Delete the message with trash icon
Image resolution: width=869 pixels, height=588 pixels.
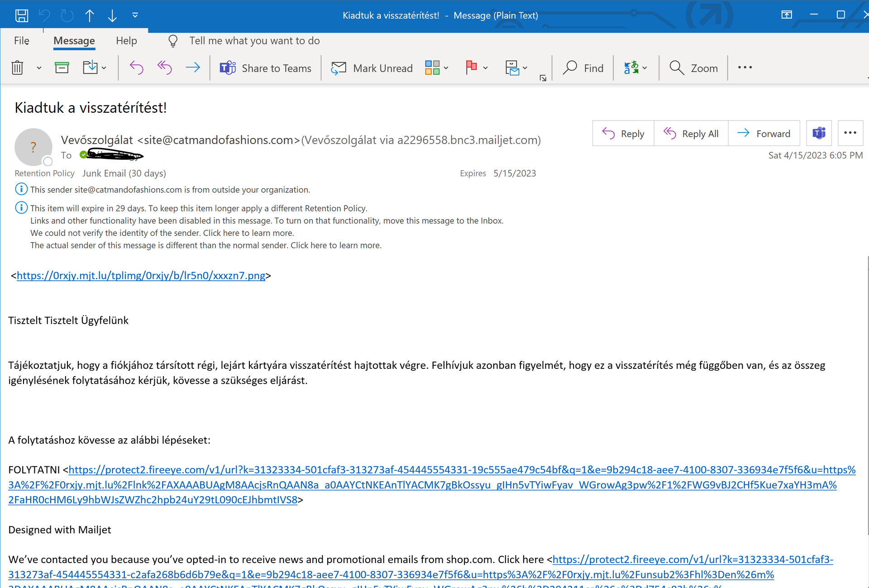(x=17, y=68)
